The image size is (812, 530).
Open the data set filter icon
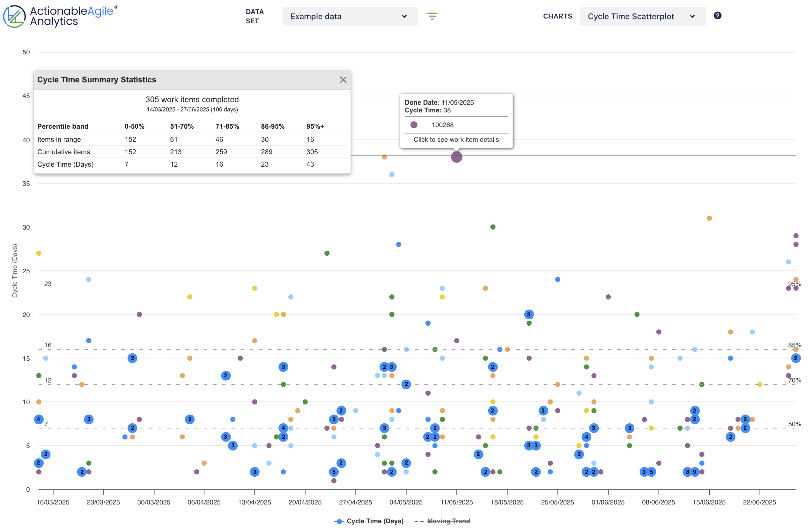point(432,16)
